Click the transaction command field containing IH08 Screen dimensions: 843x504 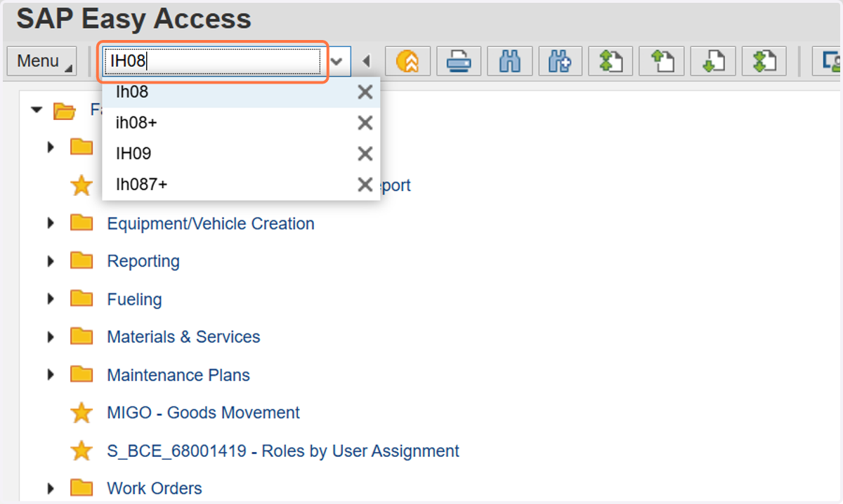click(211, 62)
